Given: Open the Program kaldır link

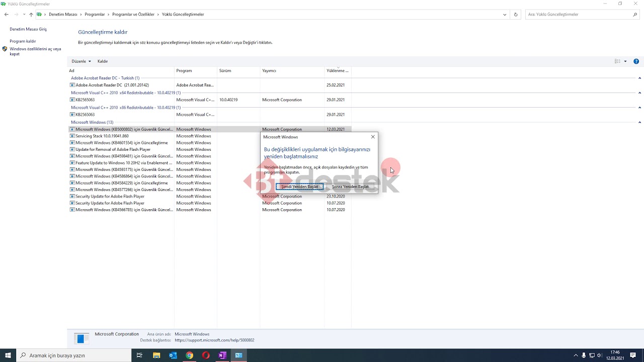Looking at the screenshot, I should coord(23,41).
